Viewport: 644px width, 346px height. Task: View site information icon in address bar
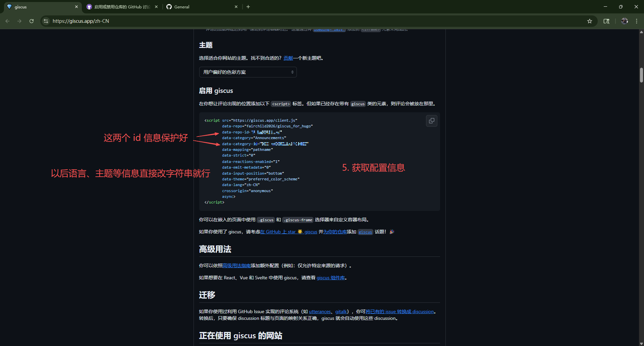[46, 21]
